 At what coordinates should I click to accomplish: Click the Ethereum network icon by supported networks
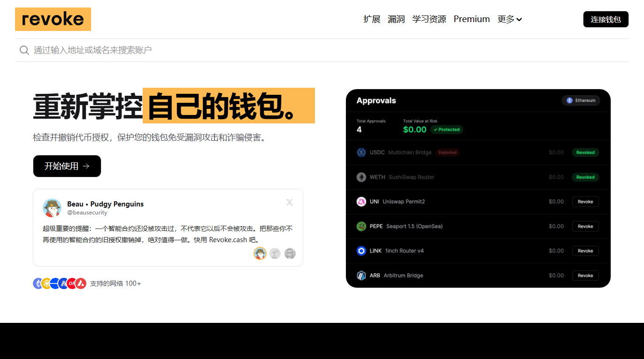click(38, 283)
